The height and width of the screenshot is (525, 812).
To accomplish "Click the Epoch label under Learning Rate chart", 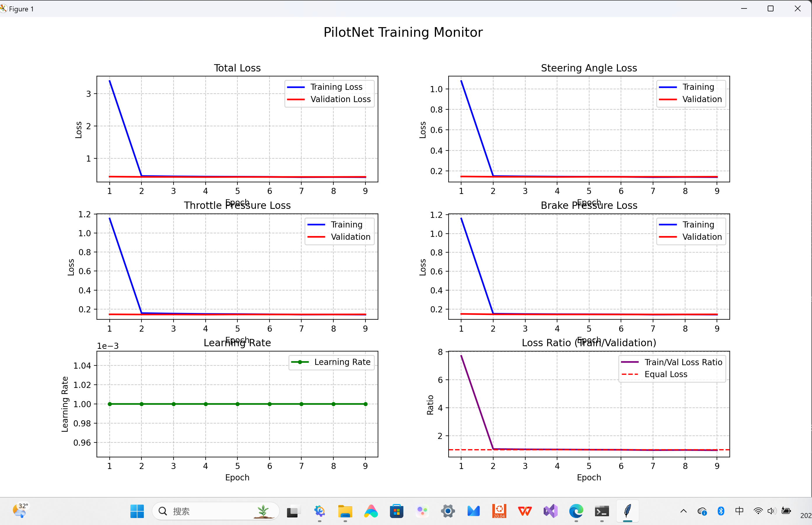I will click(237, 477).
